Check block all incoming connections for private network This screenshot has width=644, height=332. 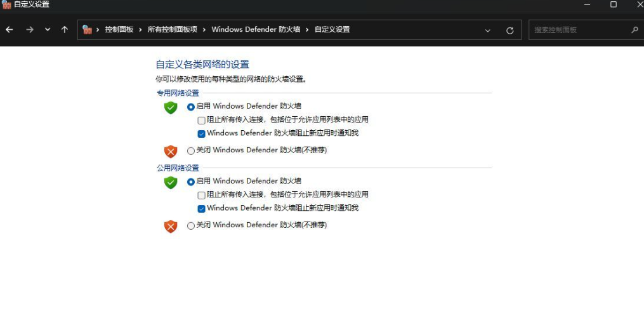pyautogui.click(x=201, y=121)
